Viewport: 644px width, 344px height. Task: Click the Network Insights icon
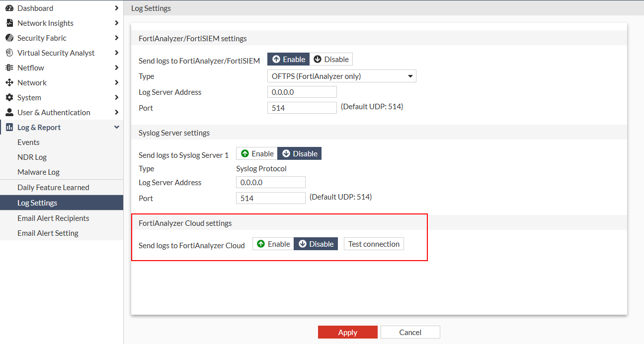pyautogui.click(x=9, y=23)
